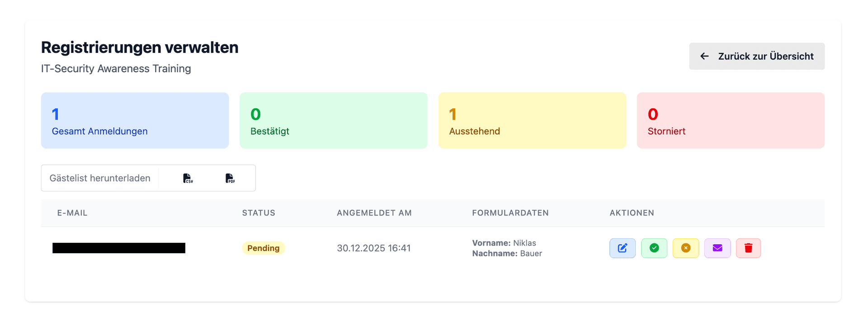868x321 pixels.
Task: Download guest list as CSV file
Action: click(188, 178)
